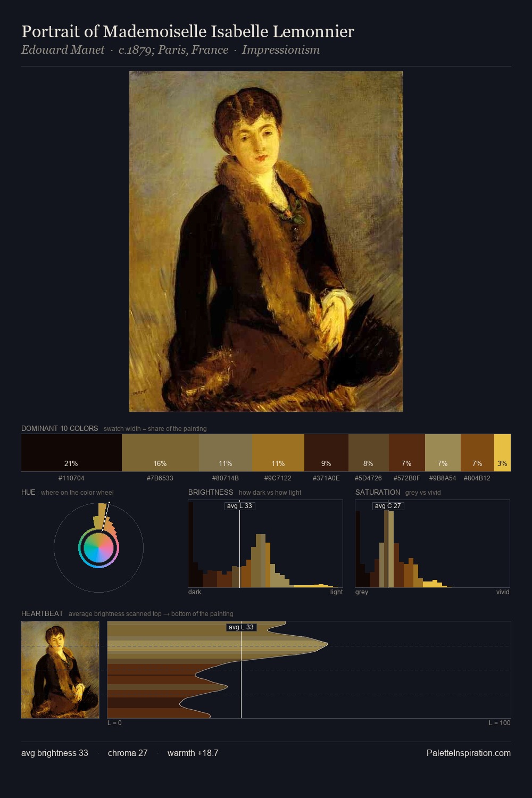Viewport: 532px width, 798px height.
Task: Click the 'DOMINANT 10 COLORS' heading
Action: pos(60,428)
